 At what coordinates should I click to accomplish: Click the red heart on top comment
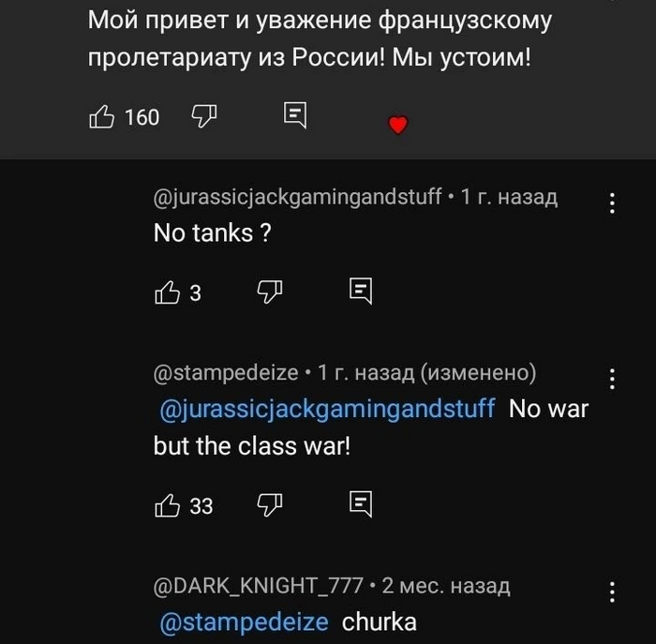click(x=397, y=125)
